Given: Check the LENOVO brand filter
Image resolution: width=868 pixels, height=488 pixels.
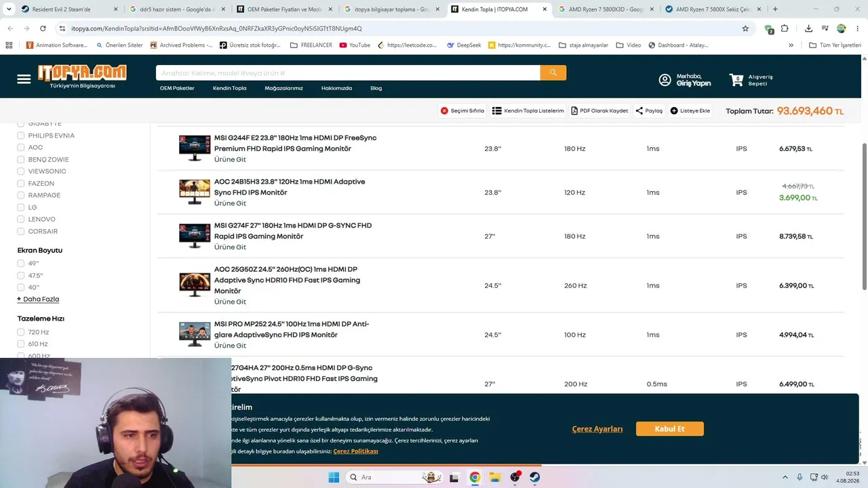Looking at the screenshot, I should point(21,219).
